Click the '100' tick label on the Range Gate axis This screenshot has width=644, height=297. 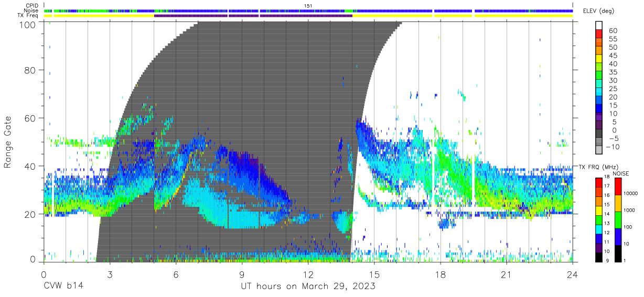coord(28,24)
